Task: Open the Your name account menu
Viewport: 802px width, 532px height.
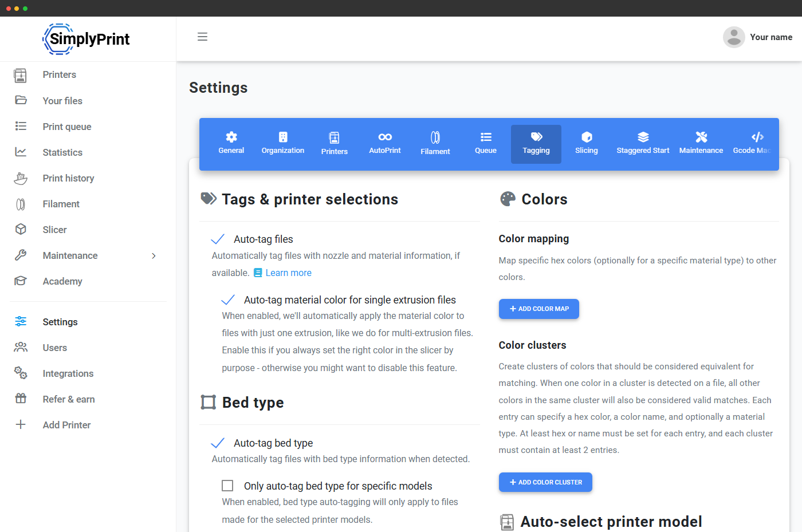Action: tap(771, 37)
